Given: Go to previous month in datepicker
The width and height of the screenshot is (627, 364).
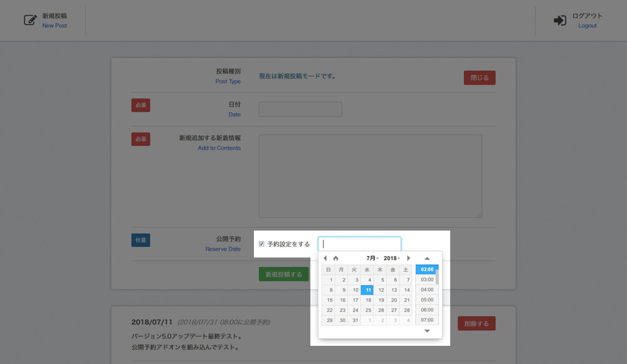Looking at the screenshot, I should [325, 258].
